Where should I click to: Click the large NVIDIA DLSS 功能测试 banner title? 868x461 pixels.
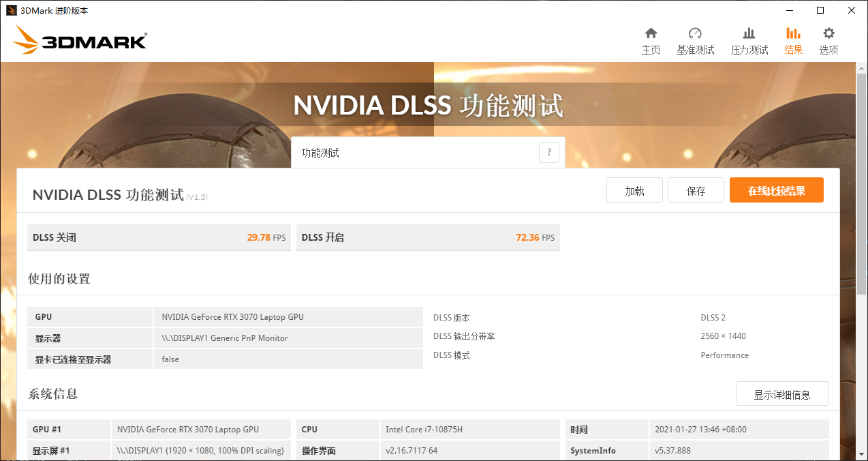click(429, 106)
